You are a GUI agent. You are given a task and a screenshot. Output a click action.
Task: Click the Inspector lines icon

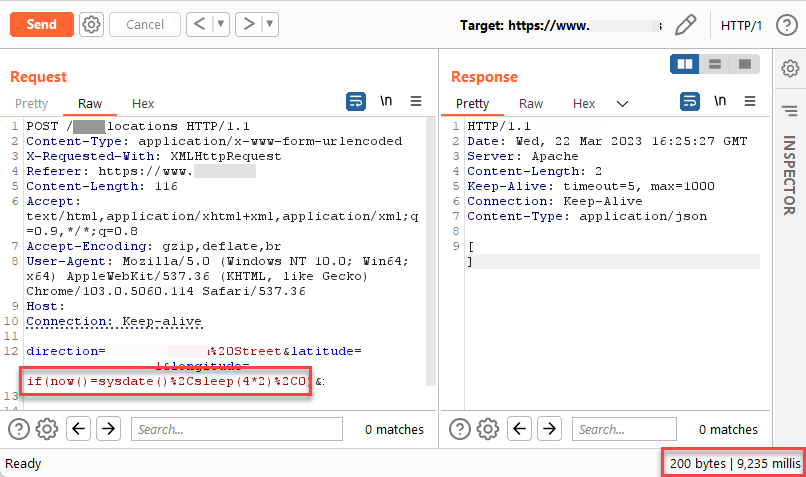tap(790, 111)
